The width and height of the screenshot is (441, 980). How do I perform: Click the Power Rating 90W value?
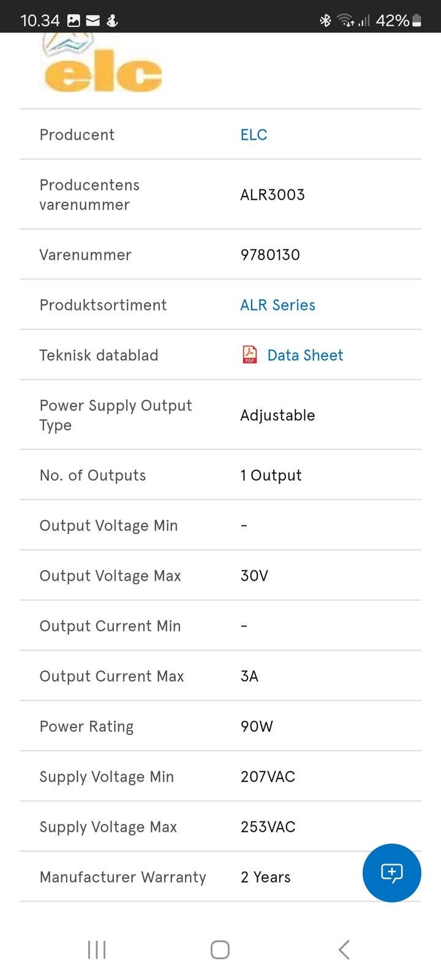257,726
